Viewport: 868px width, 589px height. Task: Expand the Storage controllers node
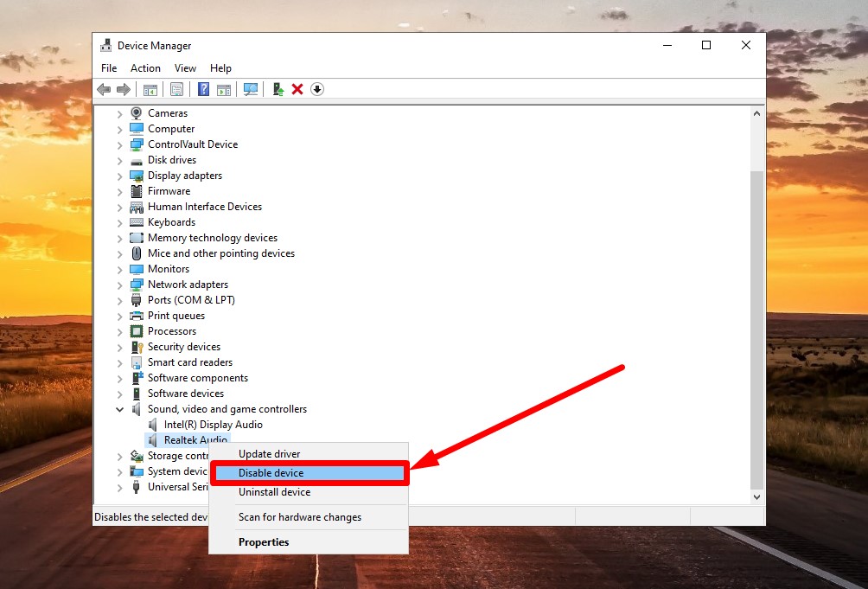(x=119, y=456)
